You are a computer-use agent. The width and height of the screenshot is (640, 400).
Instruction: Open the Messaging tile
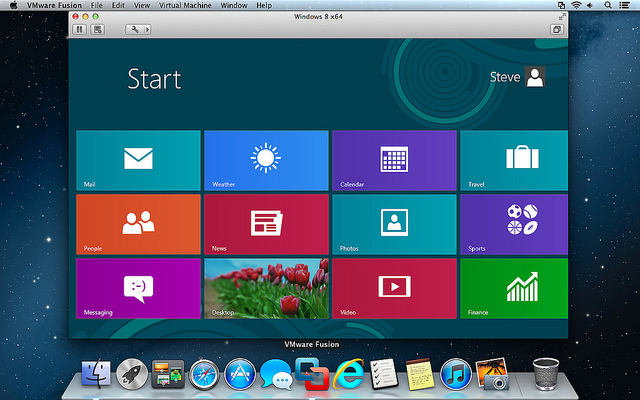click(138, 288)
